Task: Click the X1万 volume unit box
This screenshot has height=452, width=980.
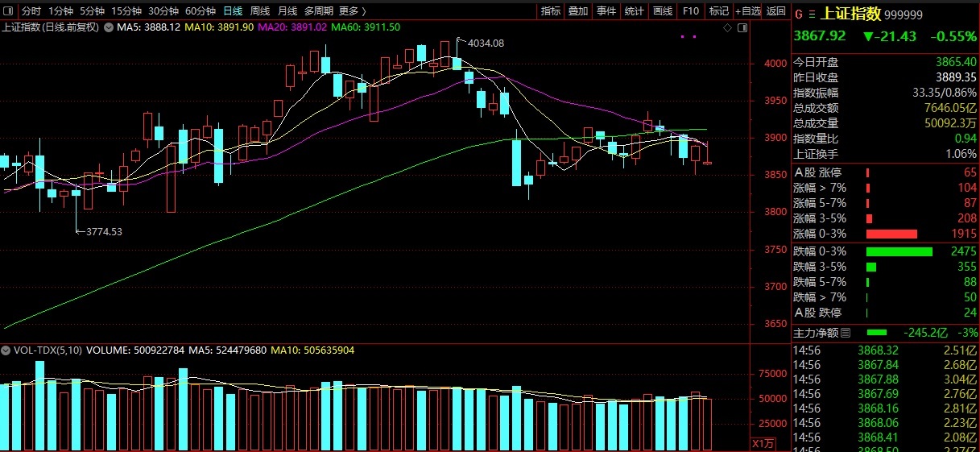Action: pos(763,444)
